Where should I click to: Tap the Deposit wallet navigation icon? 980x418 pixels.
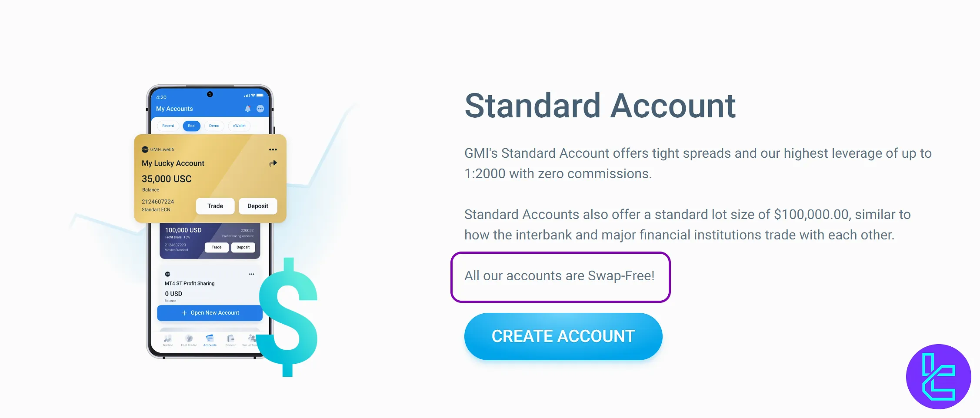(x=230, y=340)
